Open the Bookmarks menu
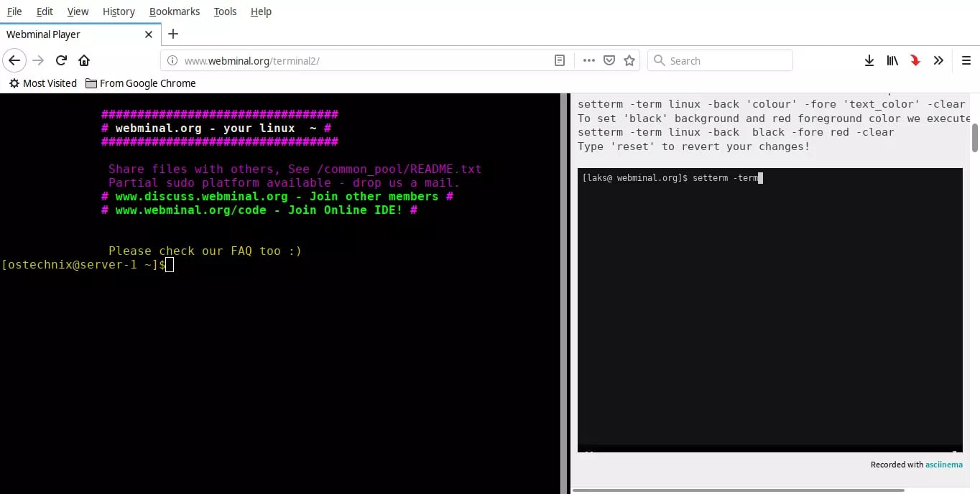 [175, 11]
